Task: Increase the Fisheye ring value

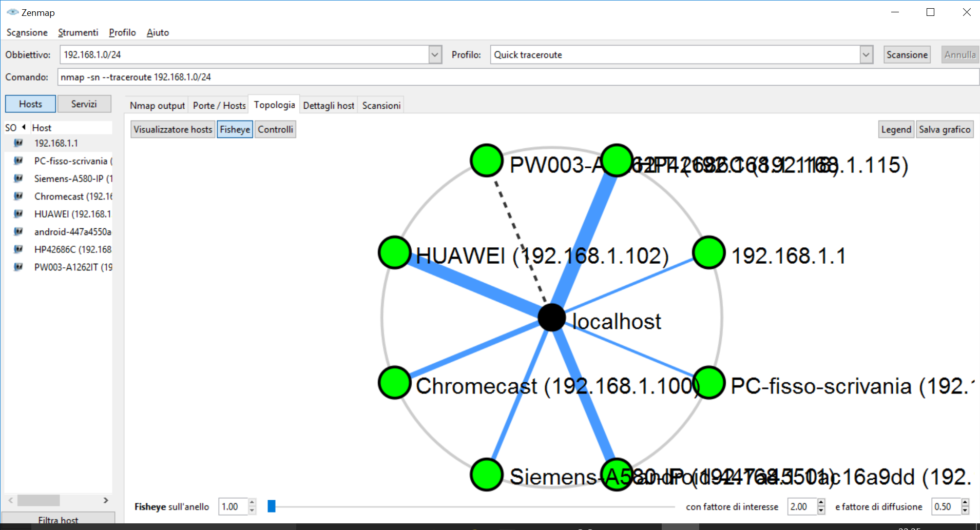Action: (x=252, y=503)
